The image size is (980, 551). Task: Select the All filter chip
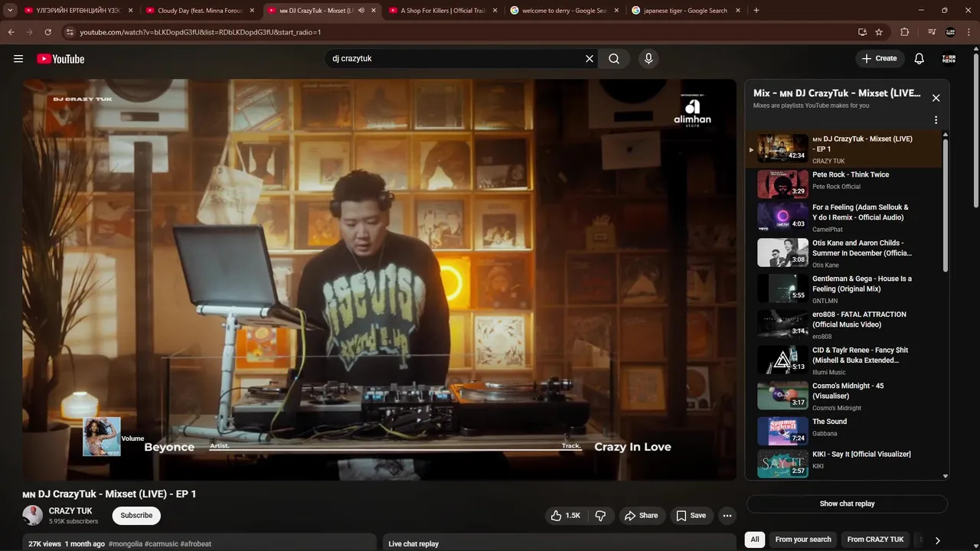755,540
